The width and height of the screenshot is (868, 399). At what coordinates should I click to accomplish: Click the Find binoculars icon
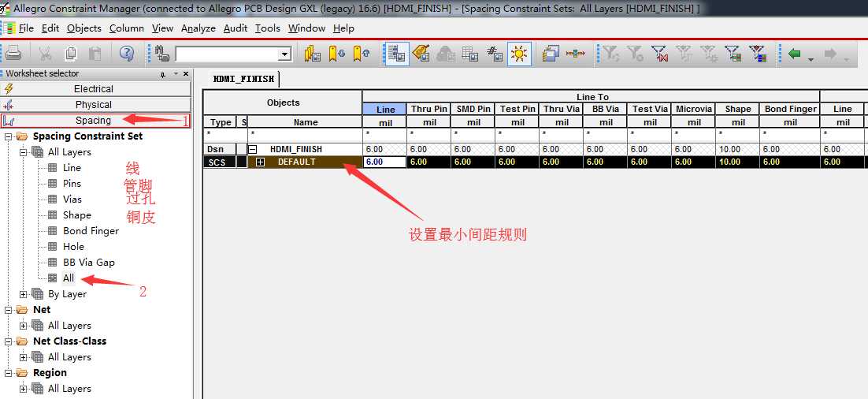pyautogui.click(x=162, y=54)
